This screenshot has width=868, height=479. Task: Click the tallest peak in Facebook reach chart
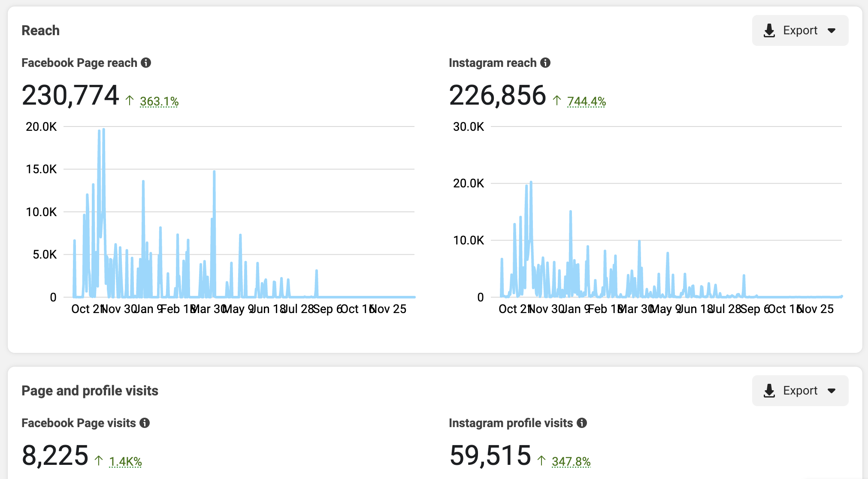[103, 129]
